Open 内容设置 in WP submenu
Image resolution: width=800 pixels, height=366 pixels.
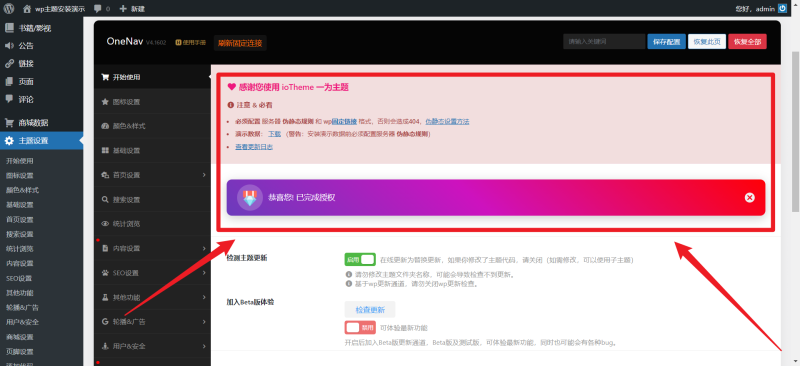[x=20, y=263]
